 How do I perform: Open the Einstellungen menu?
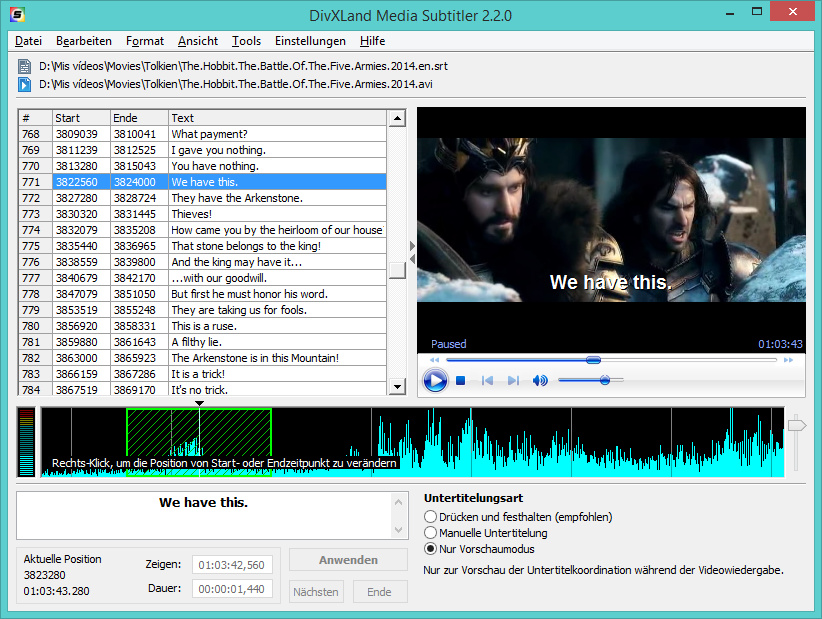[x=310, y=41]
